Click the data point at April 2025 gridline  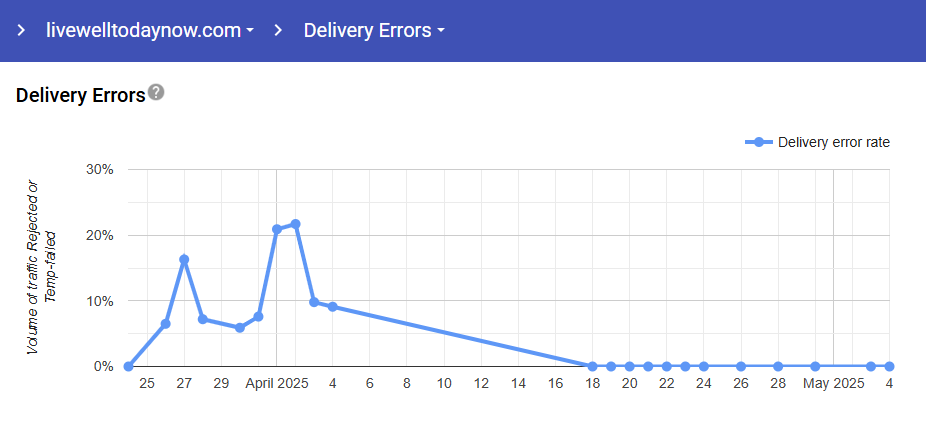pos(277,229)
